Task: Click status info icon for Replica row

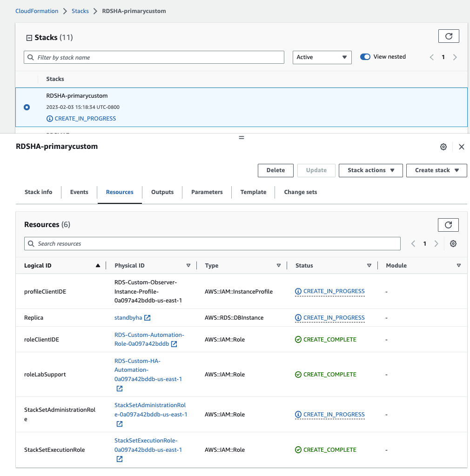Action: [298, 317]
